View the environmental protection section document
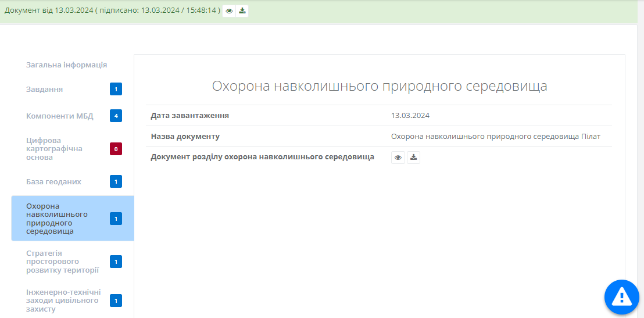The width and height of the screenshot is (644, 318). pos(398,158)
